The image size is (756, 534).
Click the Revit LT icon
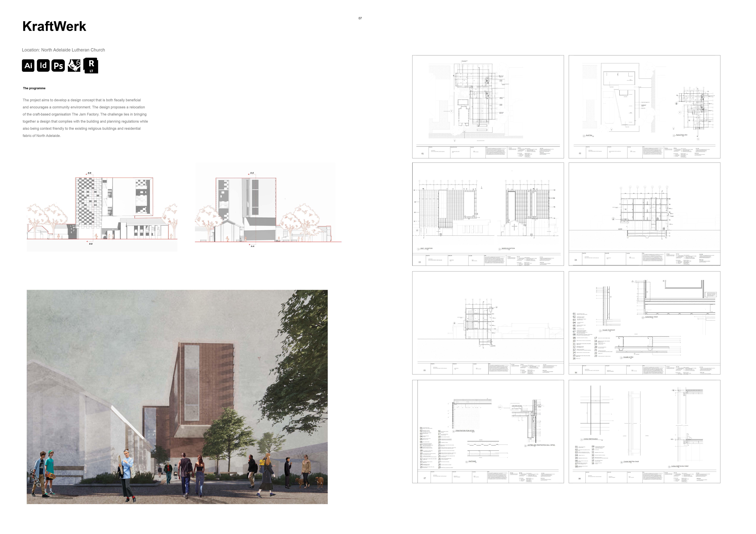(x=91, y=65)
